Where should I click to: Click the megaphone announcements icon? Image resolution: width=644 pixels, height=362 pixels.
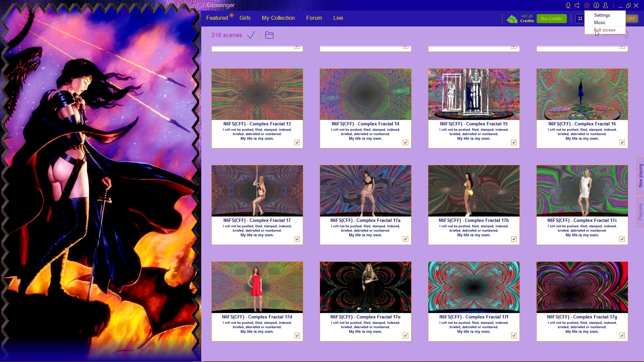(577, 5)
